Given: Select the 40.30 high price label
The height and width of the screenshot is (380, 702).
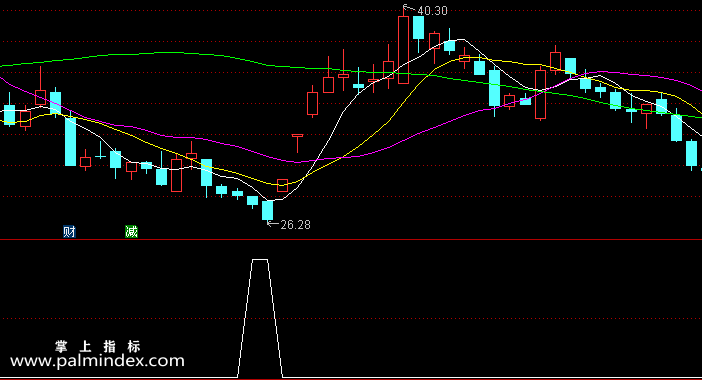Looking at the screenshot, I should pos(432,11).
